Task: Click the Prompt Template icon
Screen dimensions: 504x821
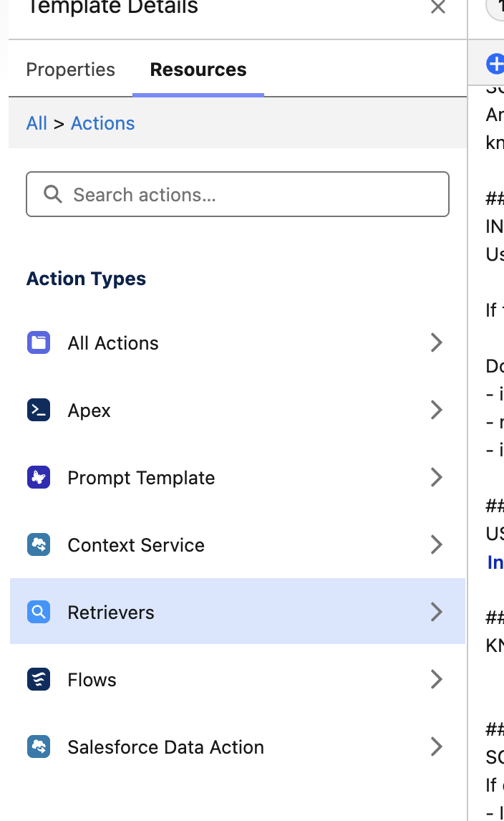Action: (39, 478)
